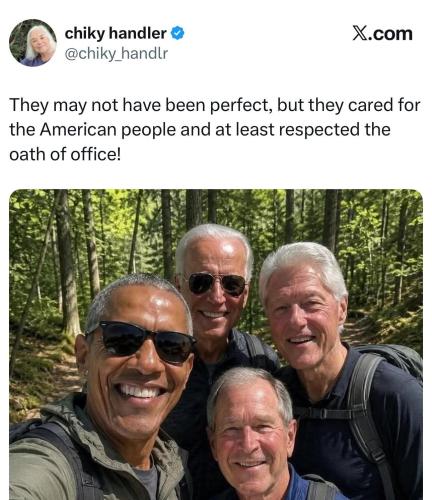Image resolution: width=432 pixels, height=500 pixels.
Task: Open the chiky handler profile avatar
Action: [33, 43]
